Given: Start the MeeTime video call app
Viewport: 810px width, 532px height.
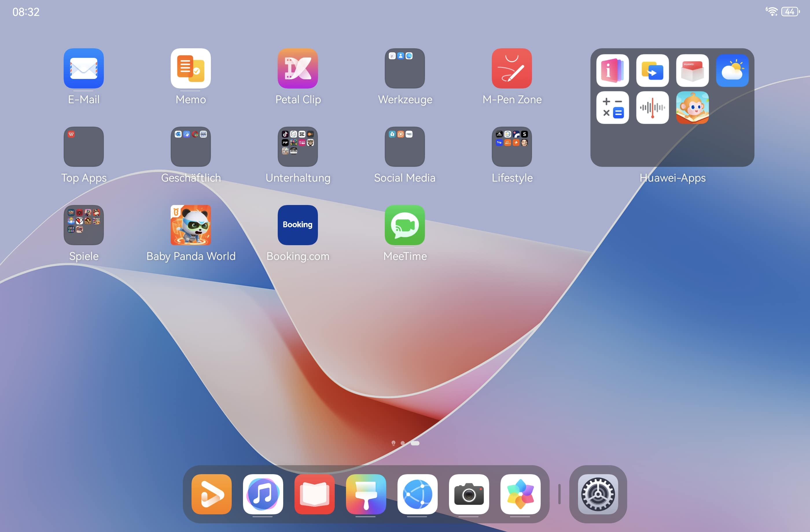Looking at the screenshot, I should [x=405, y=225].
